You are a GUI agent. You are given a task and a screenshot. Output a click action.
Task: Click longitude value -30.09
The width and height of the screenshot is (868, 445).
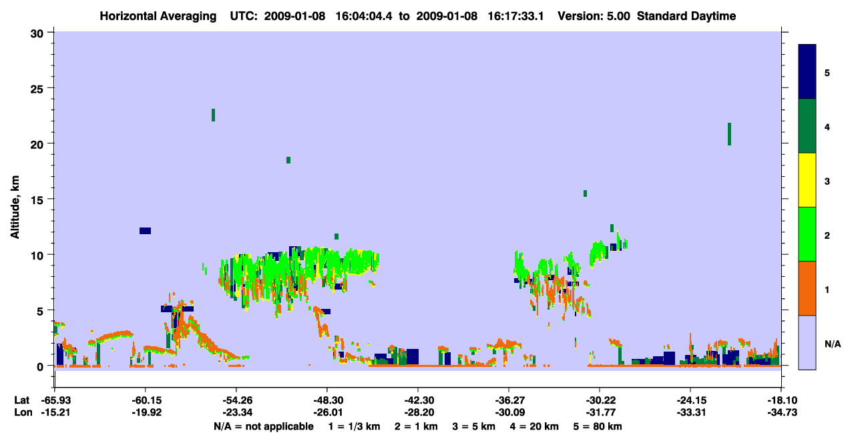point(508,412)
